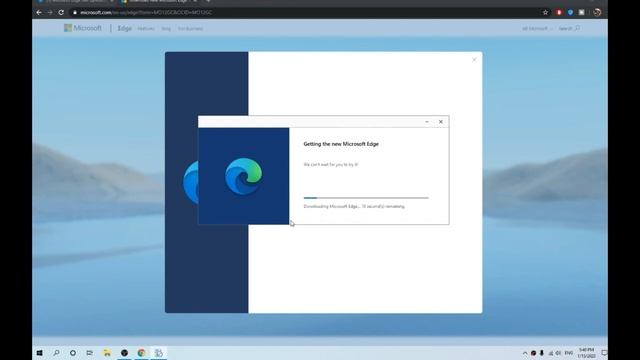Switch to the Edge installer taskbar icon

[x=159, y=353]
